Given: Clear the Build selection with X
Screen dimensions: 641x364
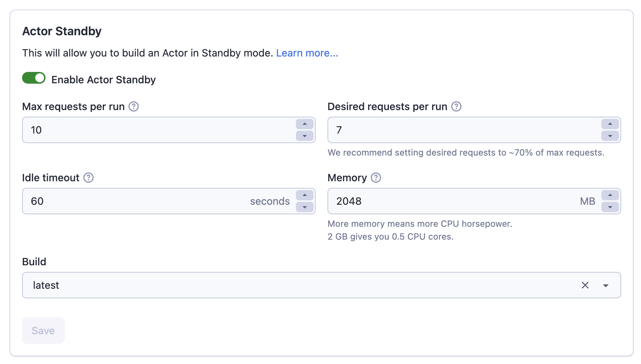Looking at the screenshot, I should pyautogui.click(x=585, y=285).
